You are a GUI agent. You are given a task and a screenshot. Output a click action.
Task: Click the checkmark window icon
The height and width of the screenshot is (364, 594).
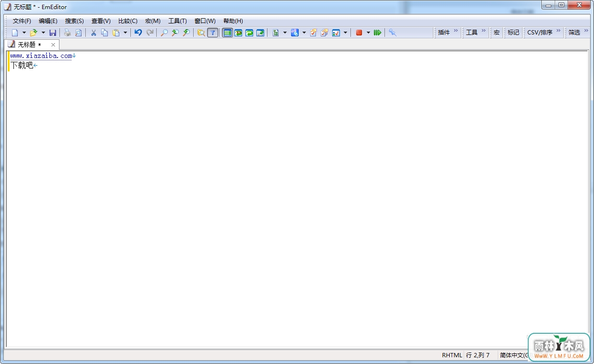pyautogui.click(x=336, y=33)
